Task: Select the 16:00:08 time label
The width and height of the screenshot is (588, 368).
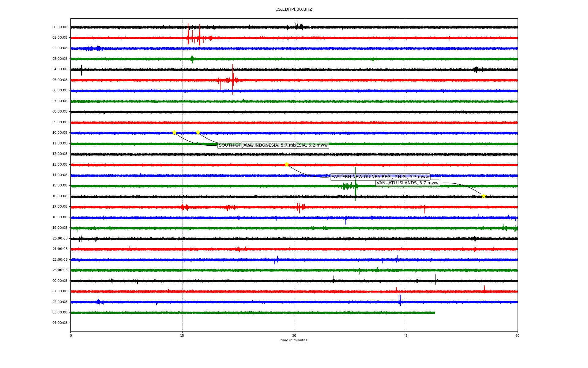Action: click(60, 196)
